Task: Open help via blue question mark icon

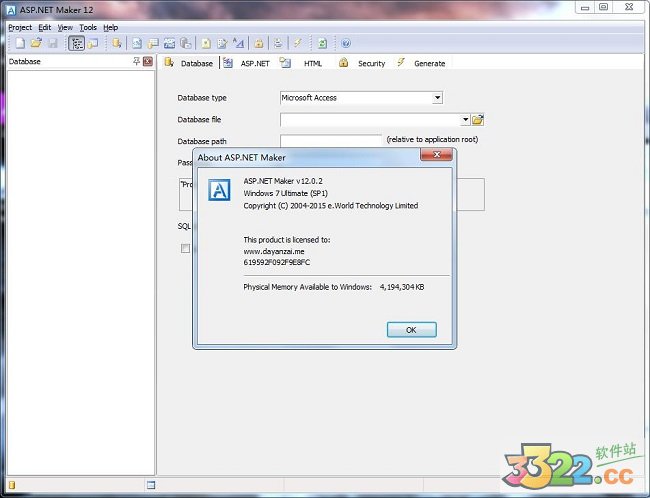Action: click(346, 43)
